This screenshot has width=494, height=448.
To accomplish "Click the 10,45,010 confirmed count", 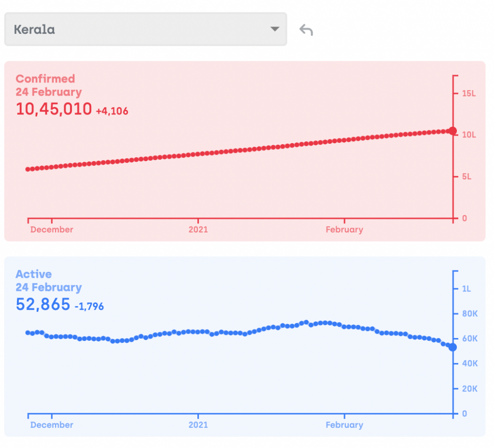I will coord(54,109).
